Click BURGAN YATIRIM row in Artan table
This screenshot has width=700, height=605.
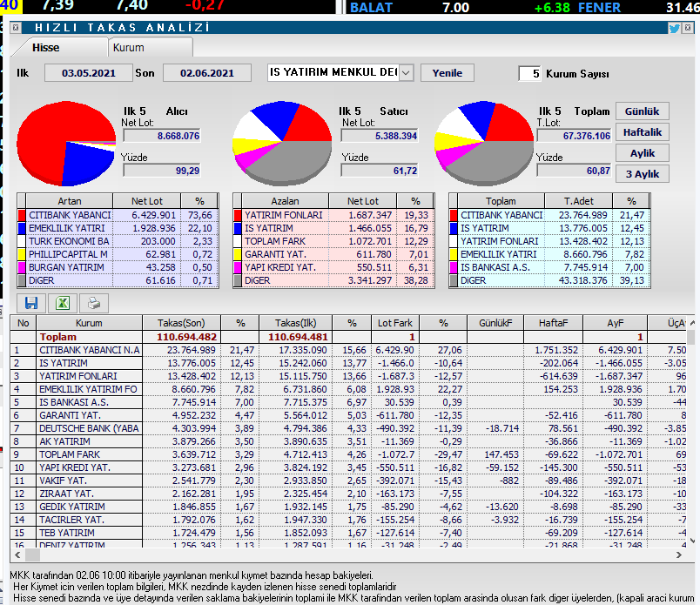pyautogui.click(x=118, y=267)
